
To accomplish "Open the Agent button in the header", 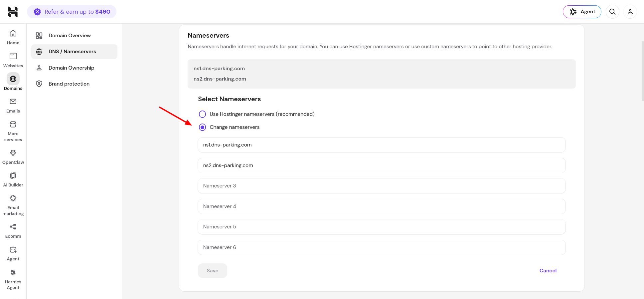I will (582, 12).
